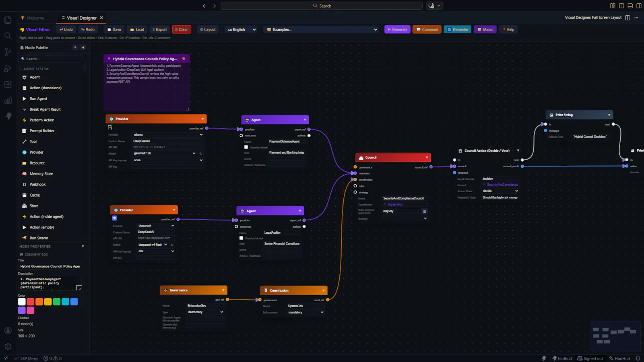The width and height of the screenshot is (644, 362).
Task: Close the Visual Designer tab
Action: point(101,18)
